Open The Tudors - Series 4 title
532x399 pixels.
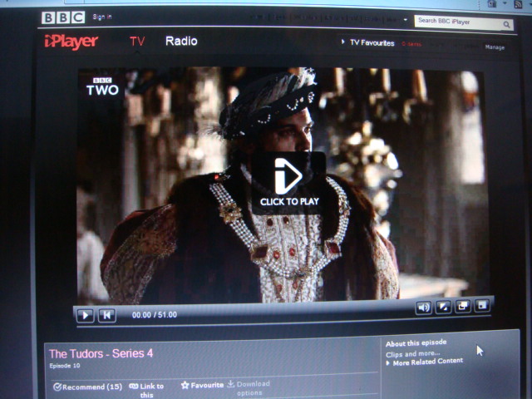coord(101,353)
